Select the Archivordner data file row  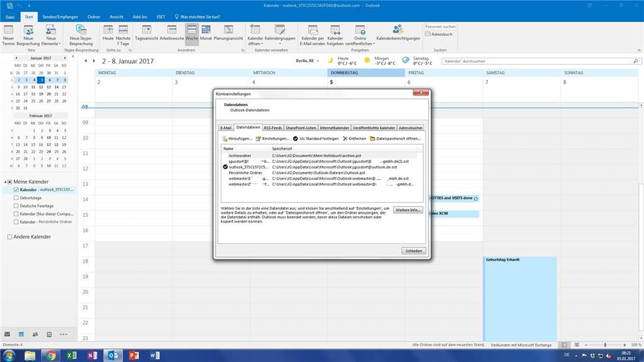tap(319, 156)
